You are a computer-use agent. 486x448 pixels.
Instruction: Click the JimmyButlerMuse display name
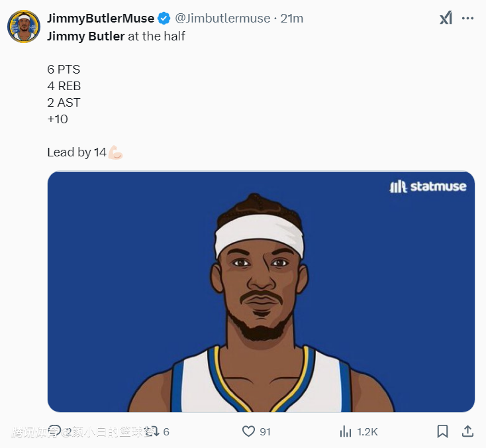pos(101,19)
